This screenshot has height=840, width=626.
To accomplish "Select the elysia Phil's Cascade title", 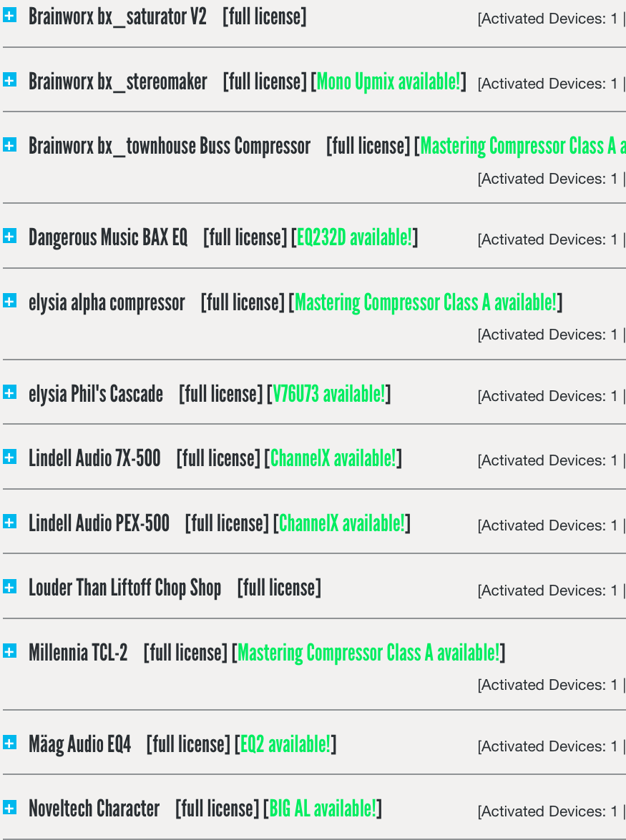I will tap(95, 395).
